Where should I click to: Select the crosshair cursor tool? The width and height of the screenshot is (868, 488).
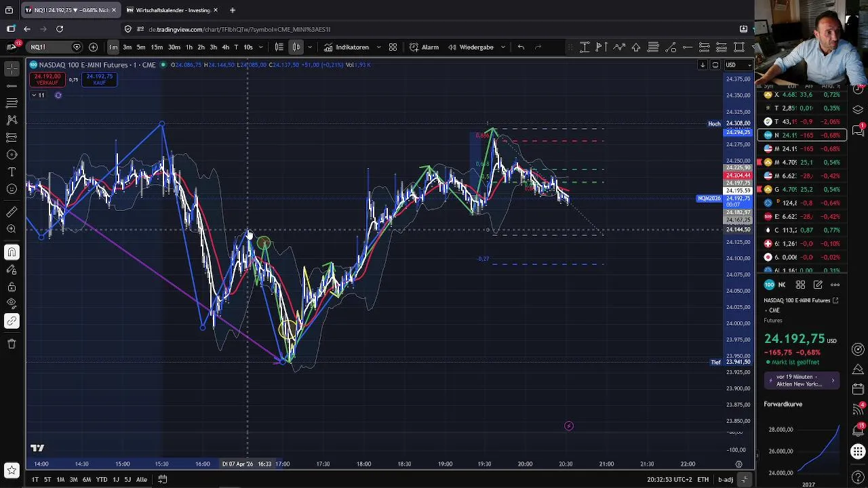12,68
